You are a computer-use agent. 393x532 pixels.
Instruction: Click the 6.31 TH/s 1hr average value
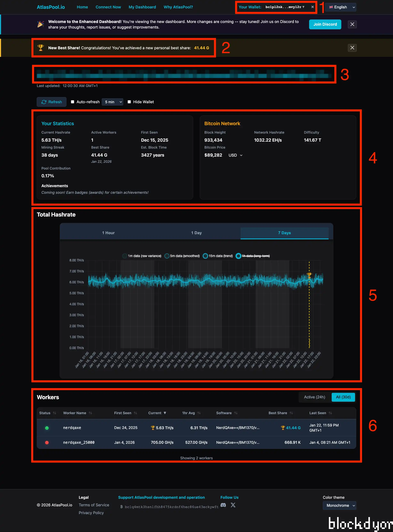[199, 428]
